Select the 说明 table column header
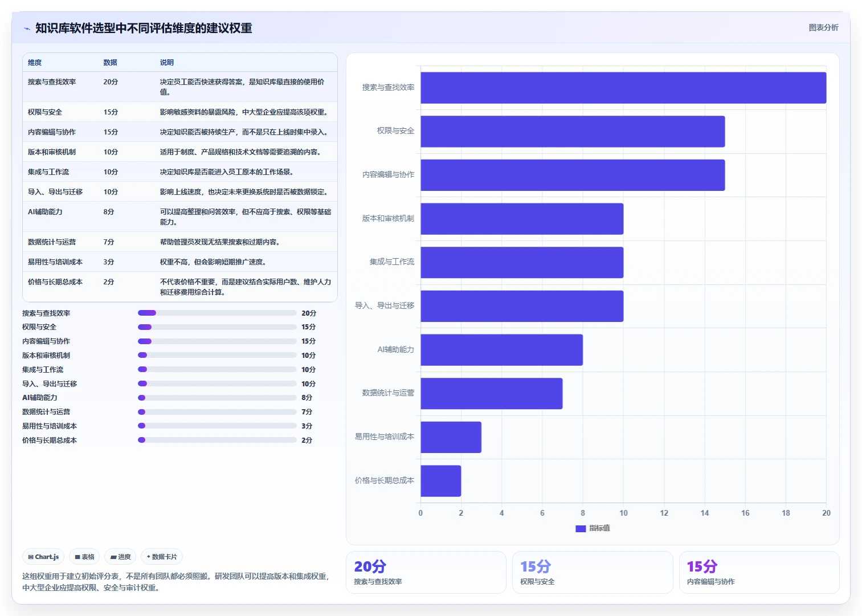Viewport: 862px width, 616px height. 166,63
